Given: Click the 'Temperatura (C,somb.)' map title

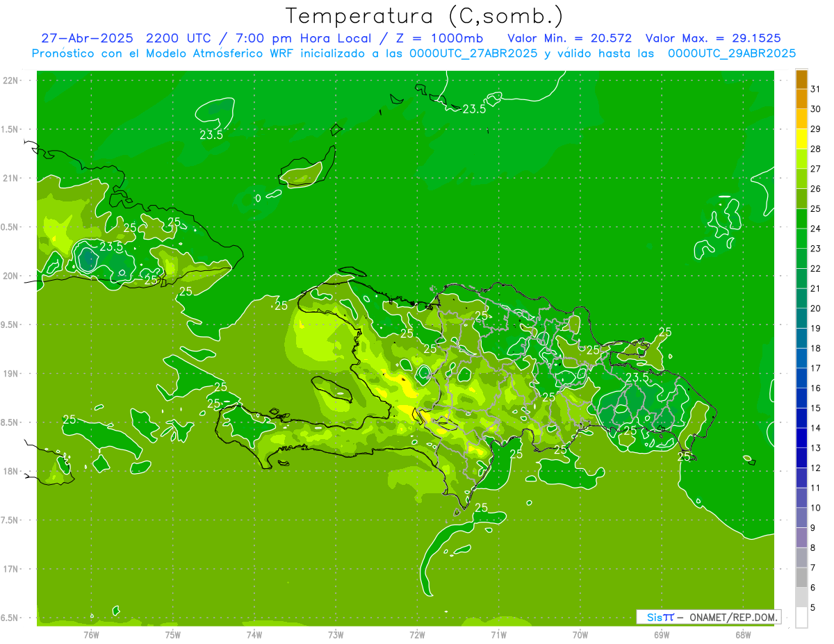Looking at the screenshot, I should (425, 16).
